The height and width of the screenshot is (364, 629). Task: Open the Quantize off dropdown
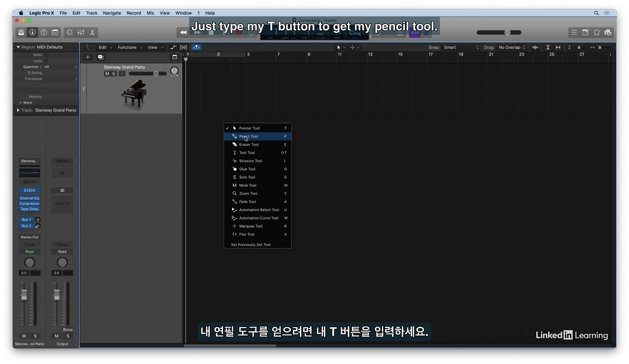coord(61,67)
